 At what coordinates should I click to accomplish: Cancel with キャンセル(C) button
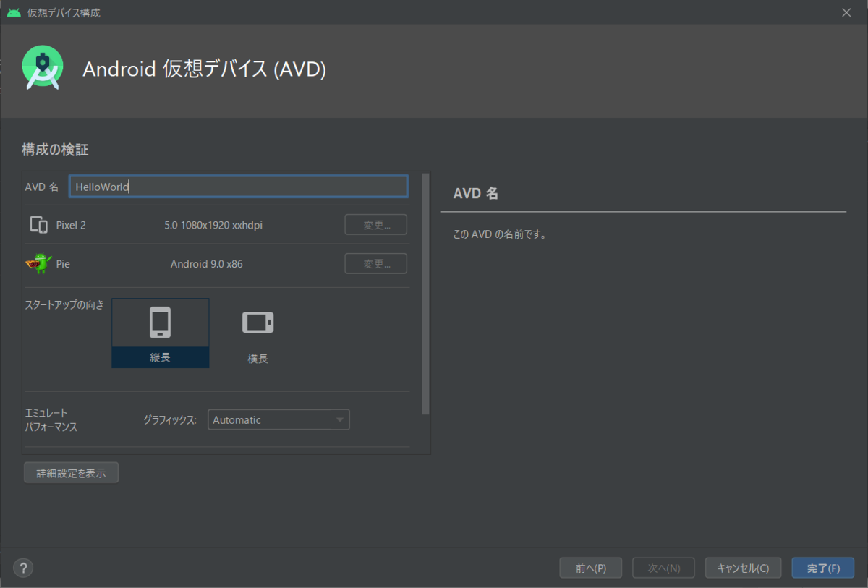click(744, 568)
